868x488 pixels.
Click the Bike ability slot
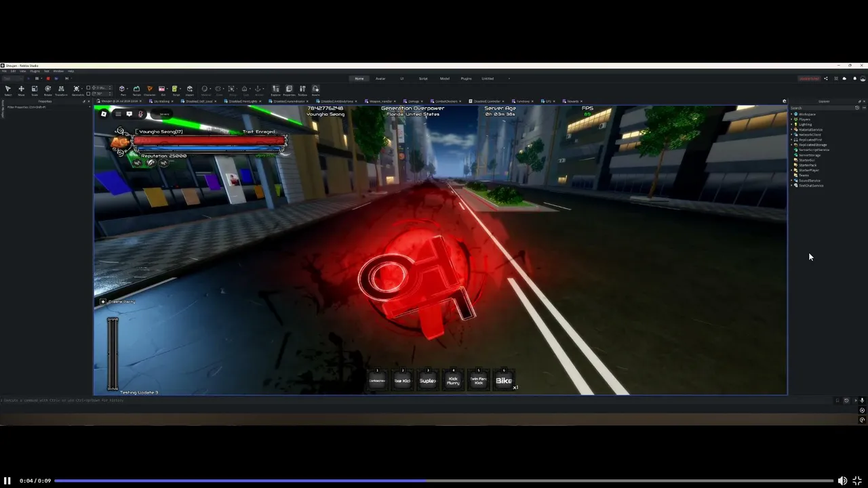tap(503, 380)
